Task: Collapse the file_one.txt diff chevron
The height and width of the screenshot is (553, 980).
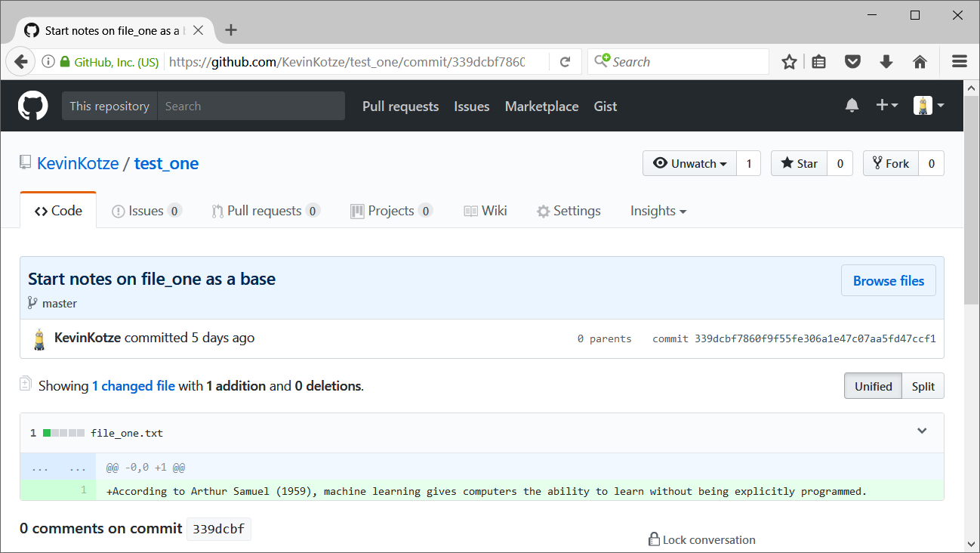Action: click(x=922, y=431)
